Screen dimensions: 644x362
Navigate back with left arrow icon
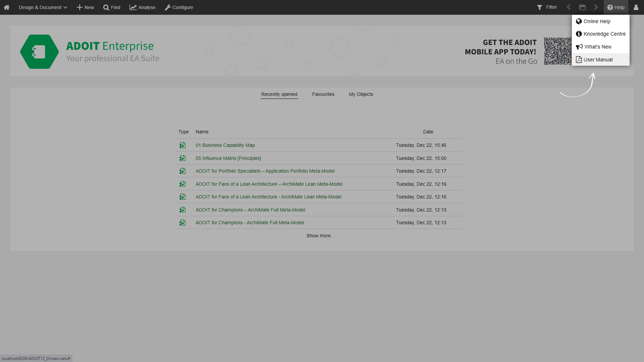pyautogui.click(x=569, y=7)
